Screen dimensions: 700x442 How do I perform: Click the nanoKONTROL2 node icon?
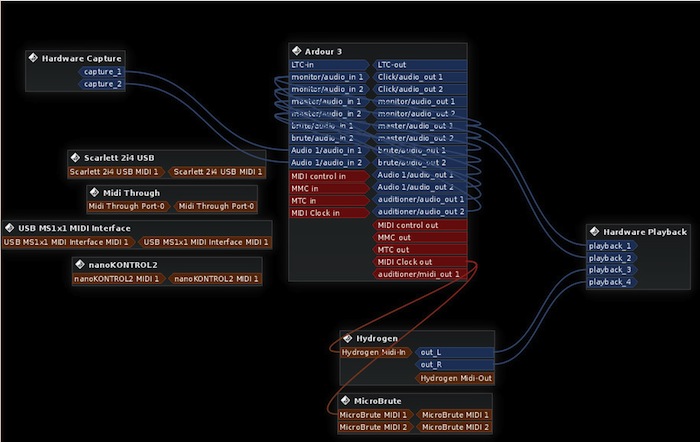(81, 265)
